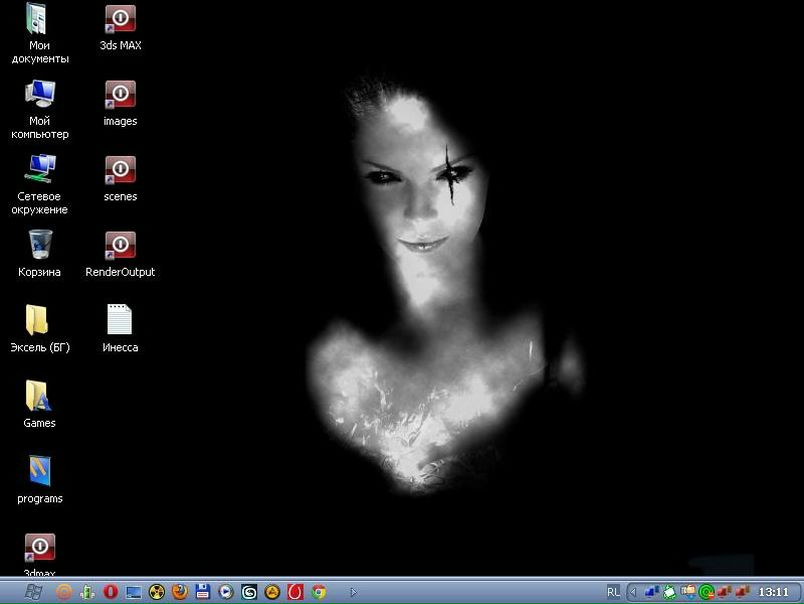The image size is (804, 604).
Task: Open Сетевое окружение network places
Action: pos(40,170)
